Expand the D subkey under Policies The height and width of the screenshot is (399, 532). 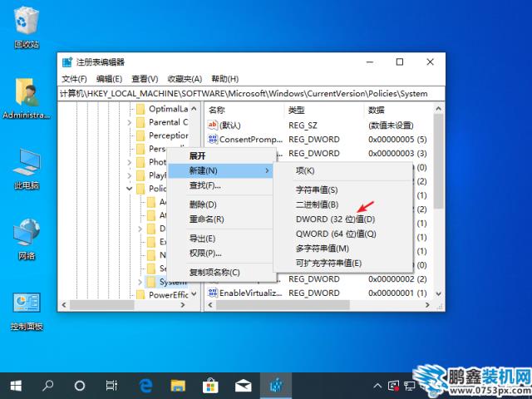[x=140, y=229]
